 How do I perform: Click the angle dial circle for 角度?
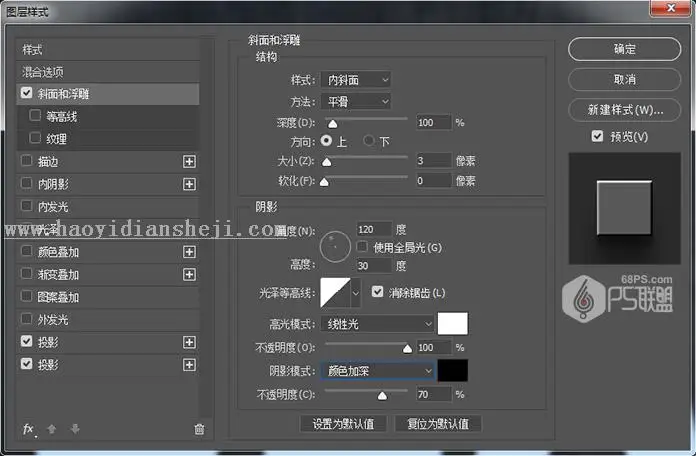335,247
